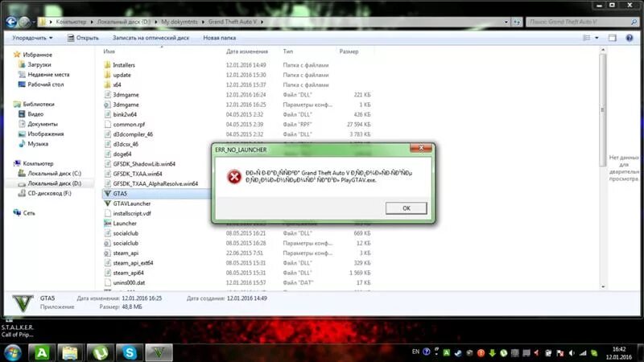The image size is (644, 362).
Task: Select My dokymtnts in the breadcrumb
Action: coord(179,22)
